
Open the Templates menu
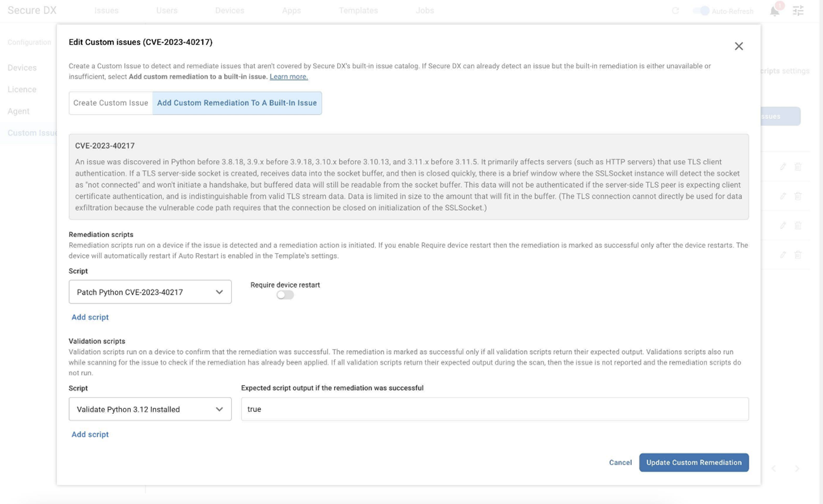[x=358, y=11]
